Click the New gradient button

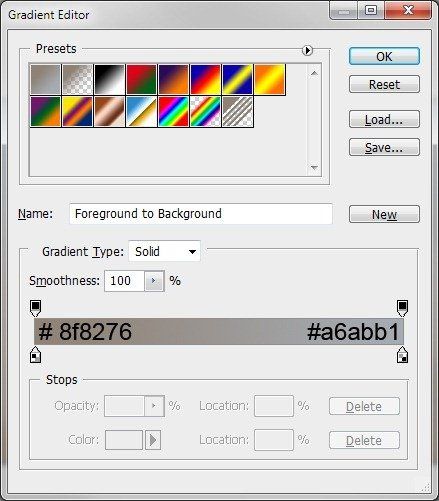(x=384, y=214)
